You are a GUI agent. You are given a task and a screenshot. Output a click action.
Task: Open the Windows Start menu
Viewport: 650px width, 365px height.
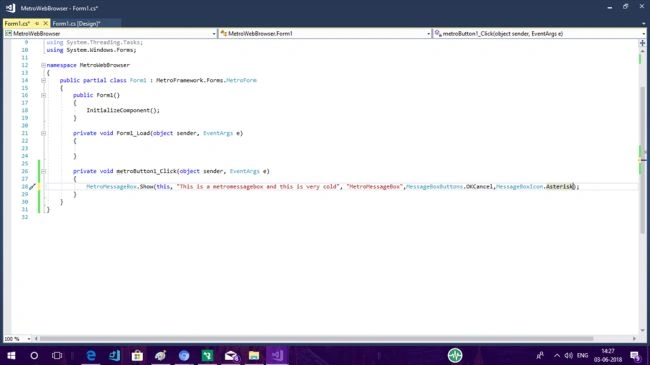point(11,355)
